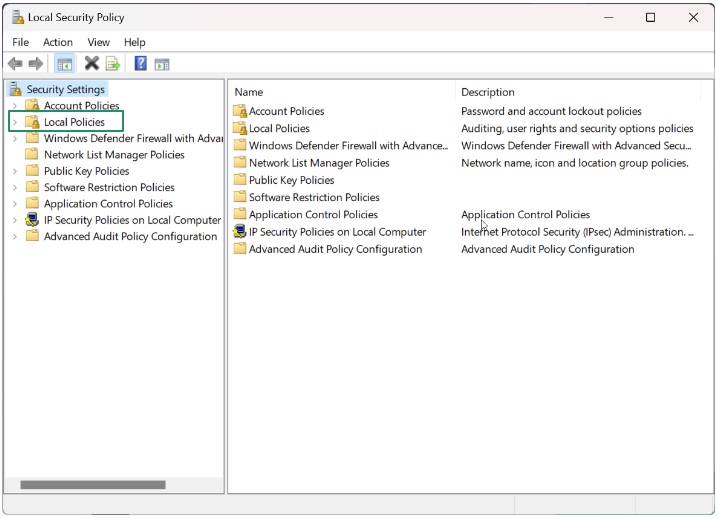Click 'Auditing, user rights and security options' description
Image resolution: width=717 pixels, height=518 pixels.
(577, 128)
